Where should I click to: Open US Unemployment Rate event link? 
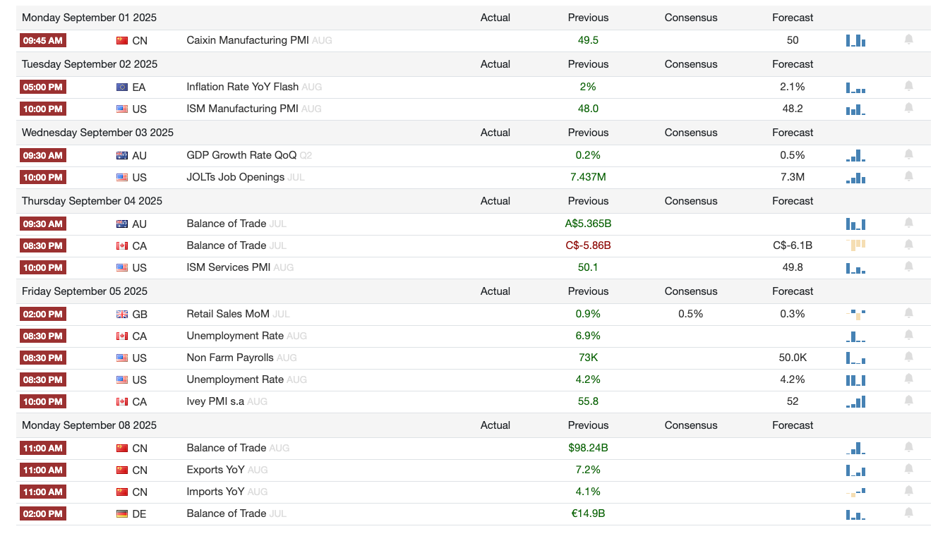(235, 379)
